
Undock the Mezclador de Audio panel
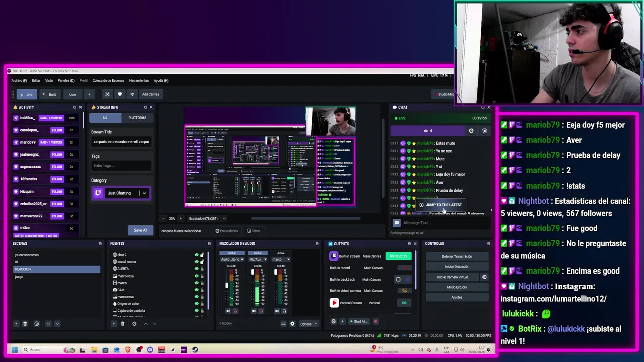(x=317, y=243)
